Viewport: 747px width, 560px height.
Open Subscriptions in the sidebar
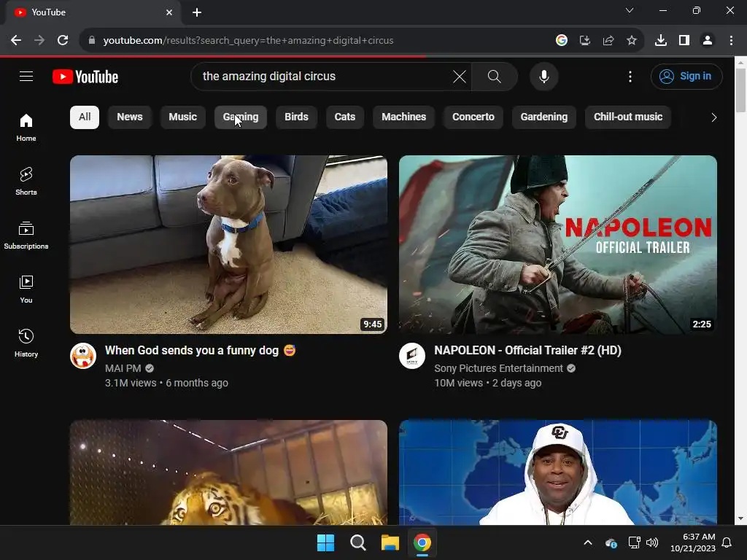(26, 236)
